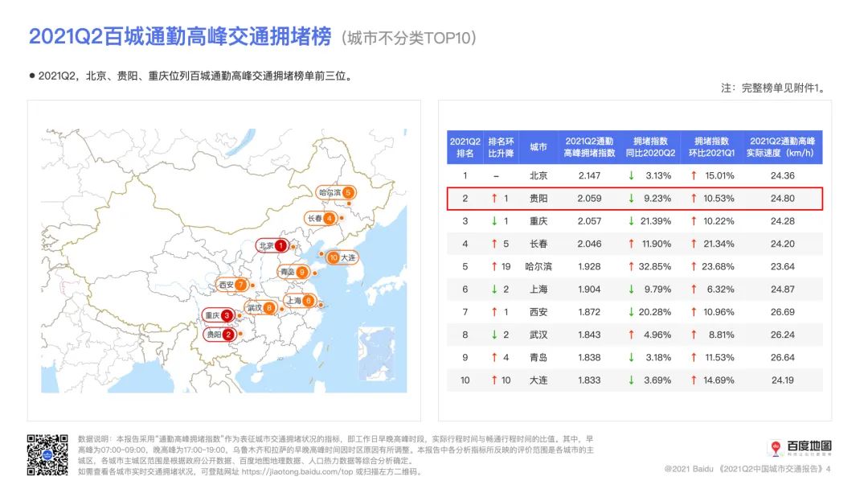Click the congestion index value 1.928
The image size is (868, 489).
pyautogui.click(x=589, y=266)
